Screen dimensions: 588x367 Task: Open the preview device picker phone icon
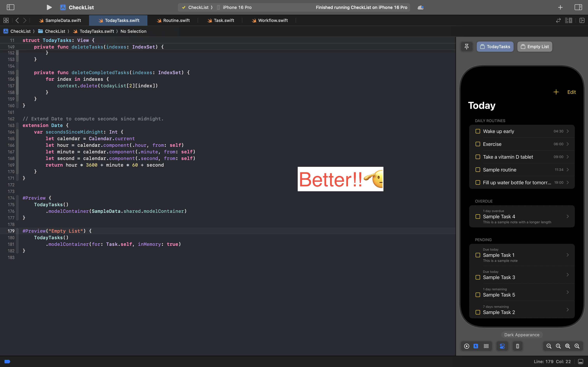click(518, 346)
